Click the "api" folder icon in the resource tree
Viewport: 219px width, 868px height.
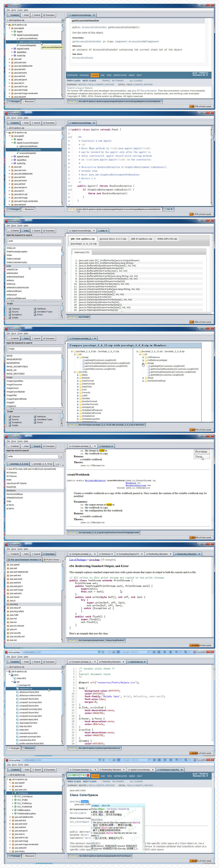point(15,682)
